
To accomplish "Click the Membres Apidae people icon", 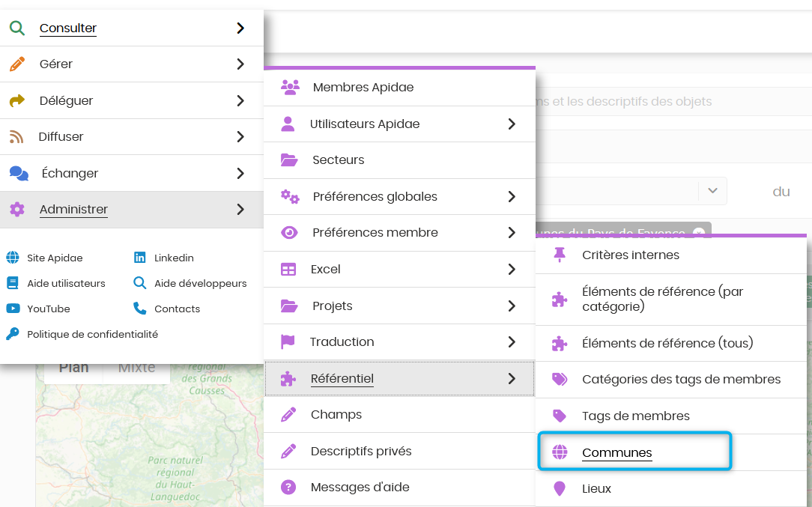I will point(290,87).
